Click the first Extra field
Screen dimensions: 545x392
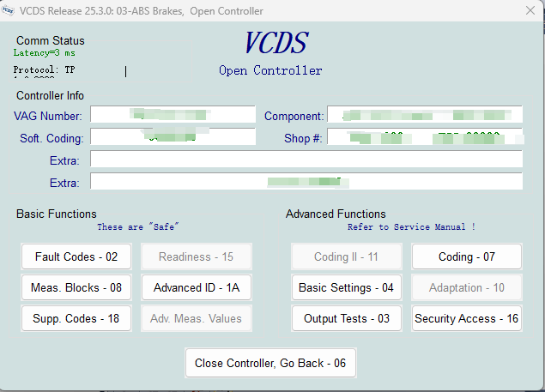[306, 160]
